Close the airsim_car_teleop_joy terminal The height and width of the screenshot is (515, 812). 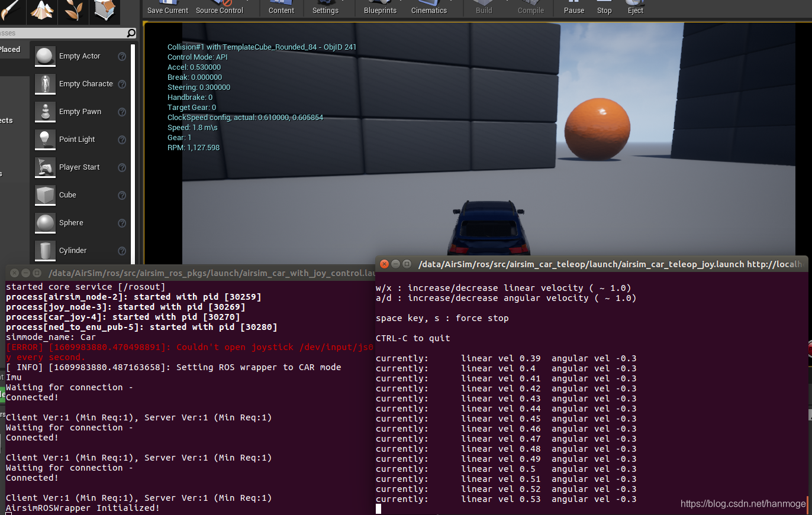(x=384, y=264)
